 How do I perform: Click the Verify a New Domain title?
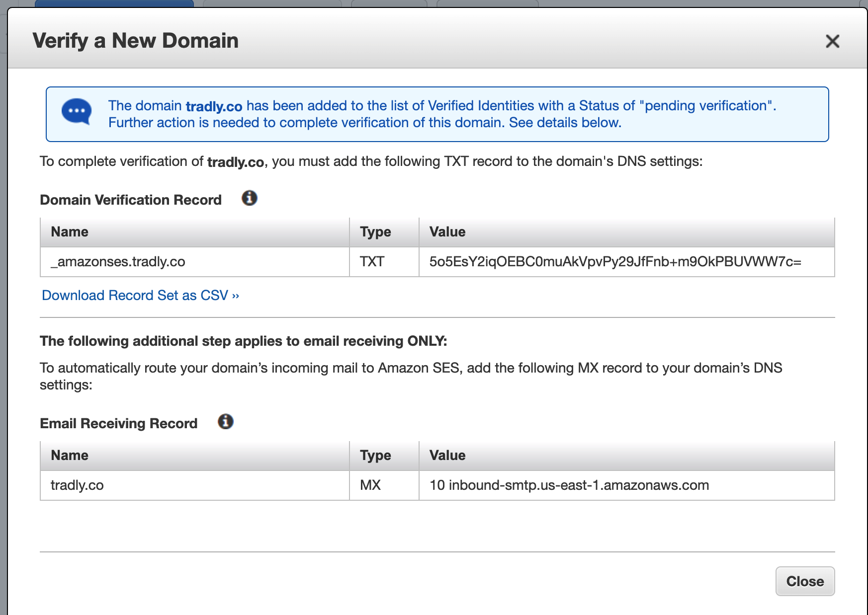(135, 41)
